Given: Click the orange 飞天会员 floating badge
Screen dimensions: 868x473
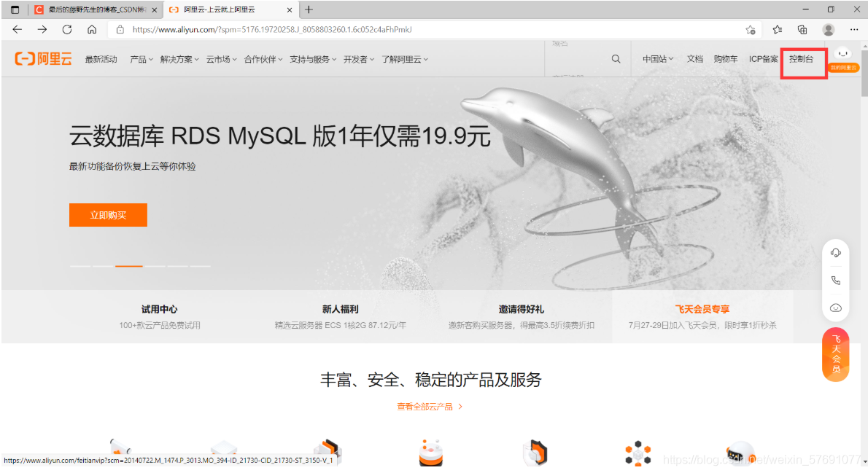Looking at the screenshot, I should (836, 355).
